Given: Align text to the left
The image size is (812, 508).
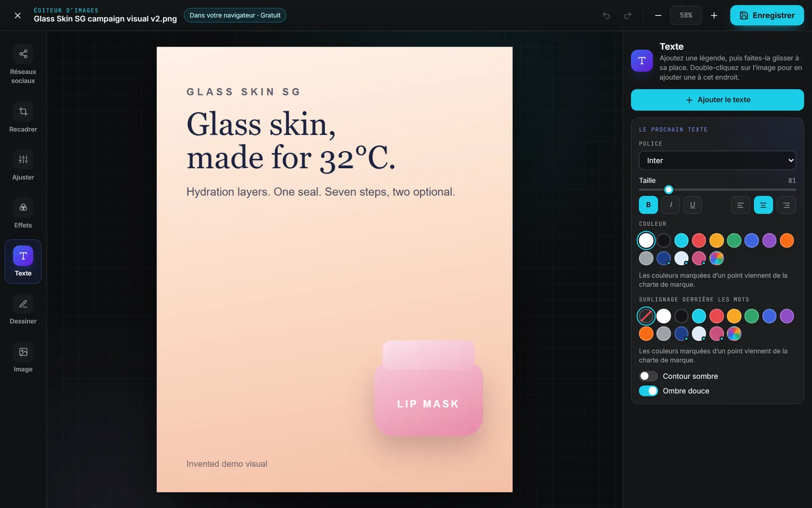Looking at the screenshot, I should click(x=740, y=205).
